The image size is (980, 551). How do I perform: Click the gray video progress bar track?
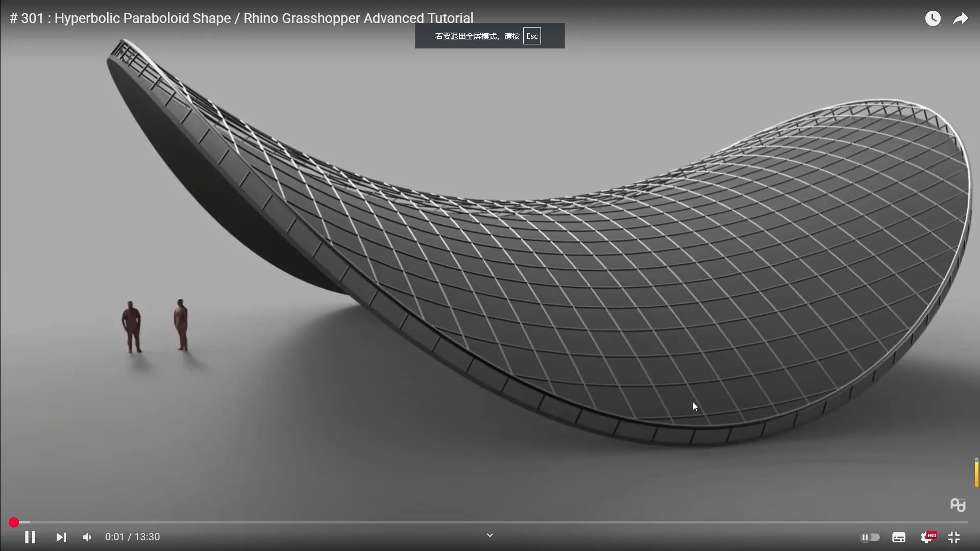[x=490, y=522]
